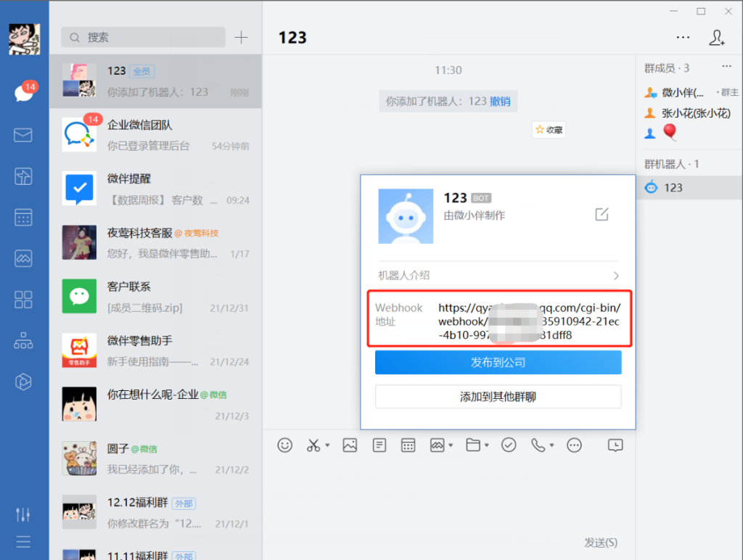Image resolution: width=743 pixels, height=560 pixels.
Task: Open the sliders settings icon in sidebar
Action: pos(23,514)
